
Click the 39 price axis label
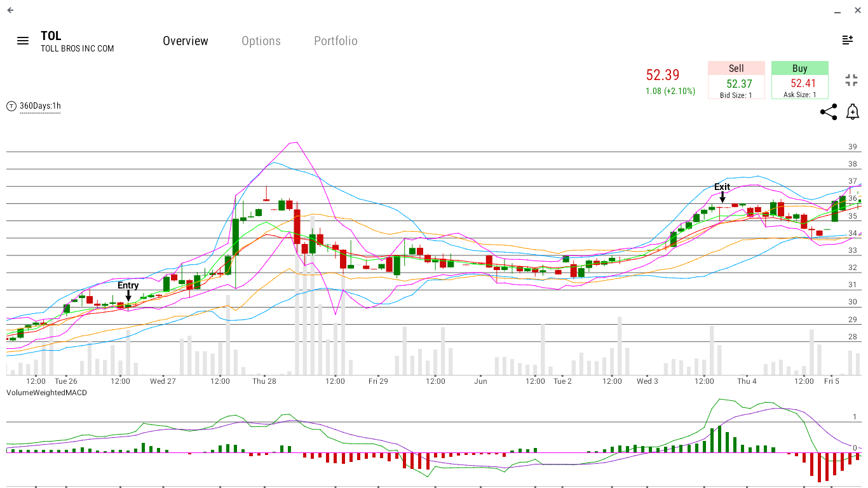click(x=852, y=147)
